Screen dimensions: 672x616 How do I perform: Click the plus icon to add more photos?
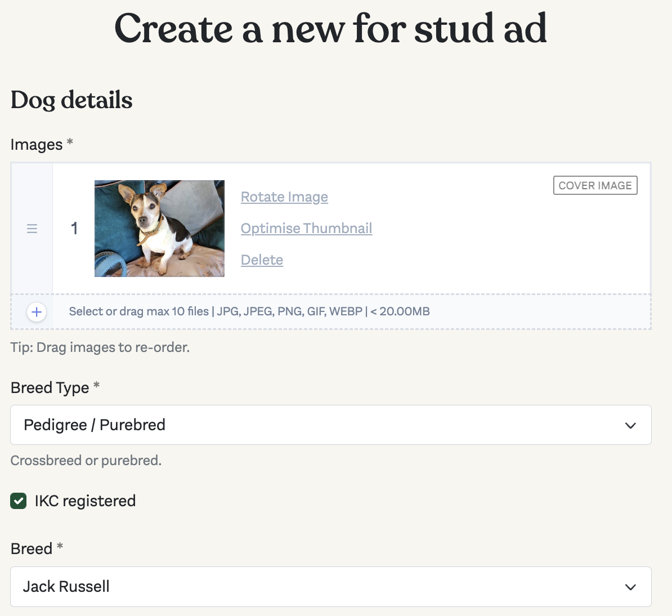point(36,311)
